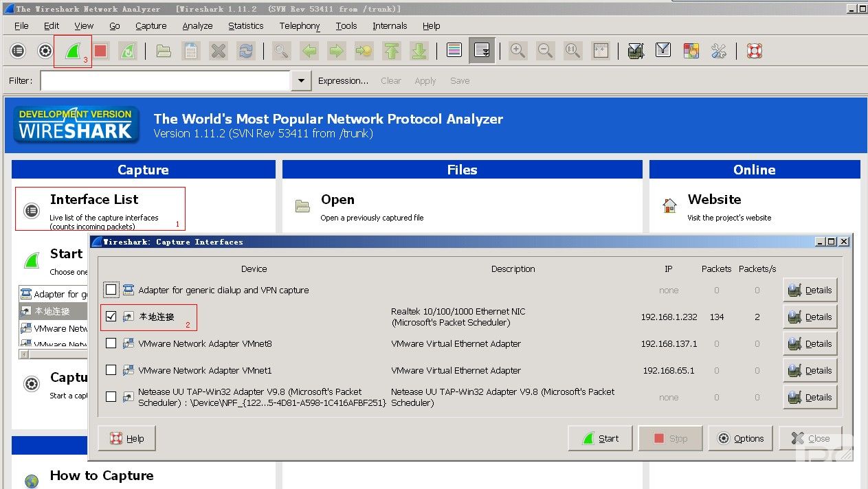Open capture options from the toolbar gear icon
Viewport: 868px width, 489px height.
(x=45, y=51)
